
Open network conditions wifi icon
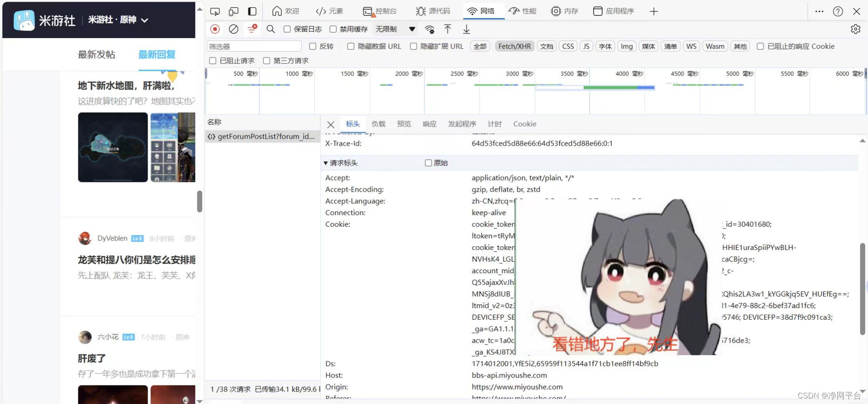coord(430,29)
